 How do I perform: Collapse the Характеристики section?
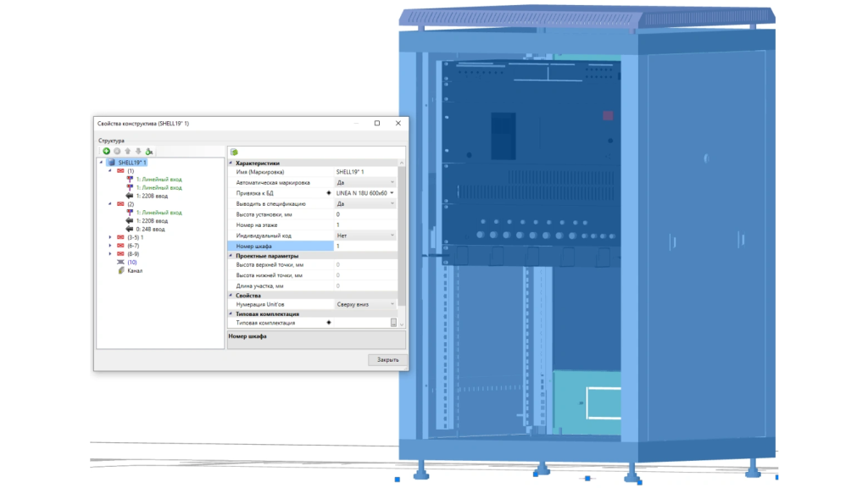point(231,163)
